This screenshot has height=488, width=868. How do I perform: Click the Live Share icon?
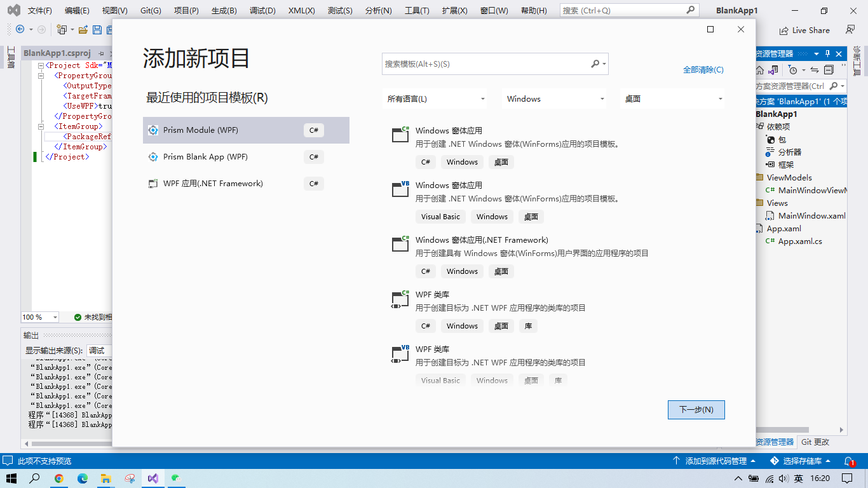[783, 30]
